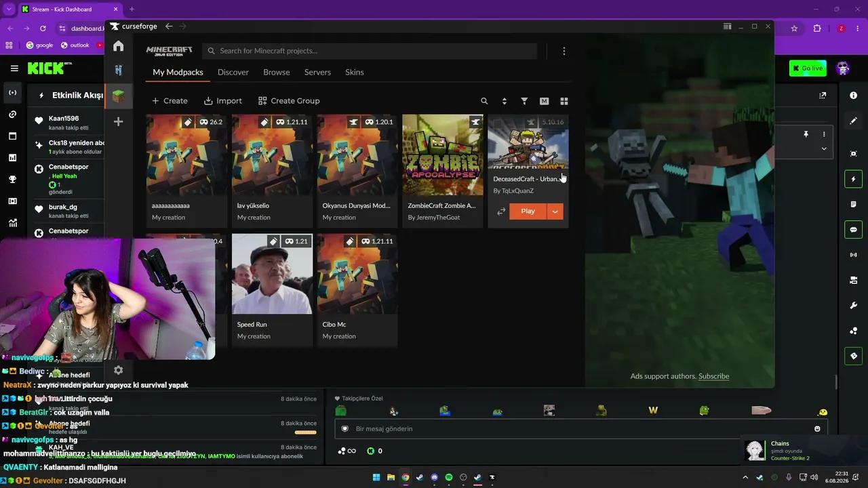Screen dimensions: 868x488
Task: Open the Kick bar chart sidebar icon
Action: [12, 158]
